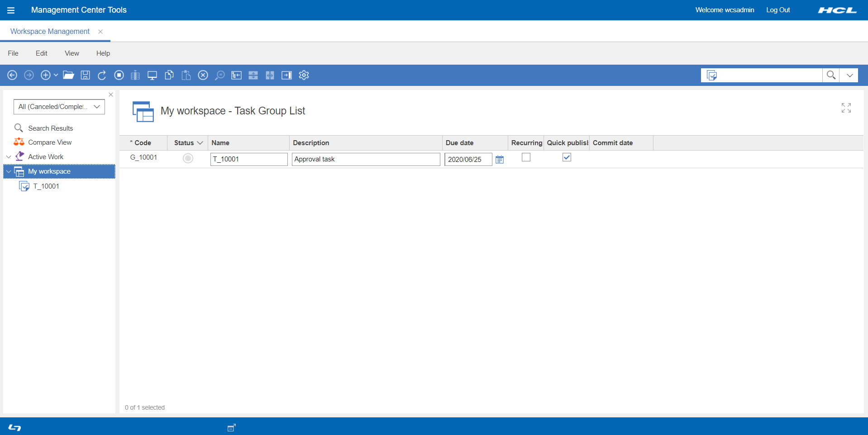Open the Save icon in the toolbar
The width and height of the screenshot is (868, 435).
(x=85, y=75)
